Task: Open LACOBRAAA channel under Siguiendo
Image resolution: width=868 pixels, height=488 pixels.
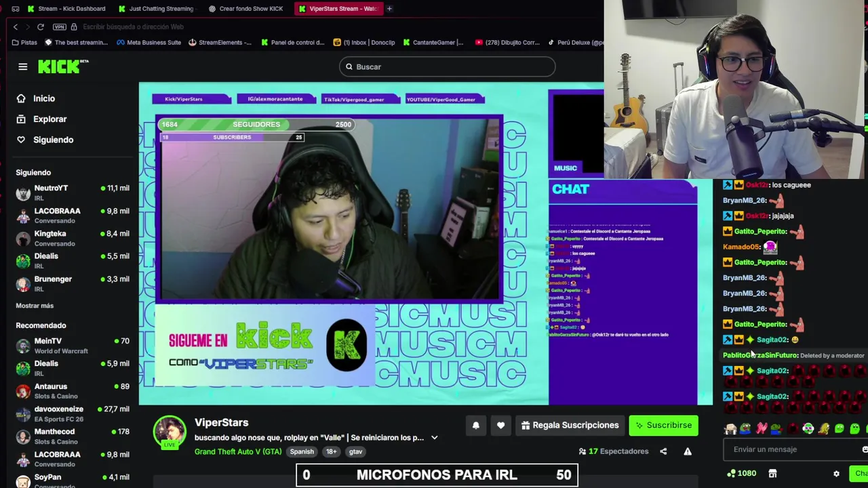Action: pyautogui.click(x=73, y=216)
